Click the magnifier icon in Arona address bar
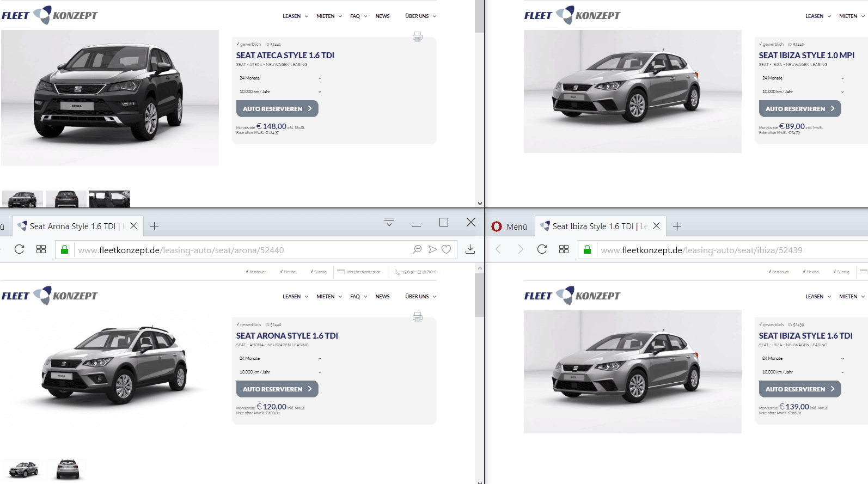This screenshot has height=484, width=868. [417, 249]
